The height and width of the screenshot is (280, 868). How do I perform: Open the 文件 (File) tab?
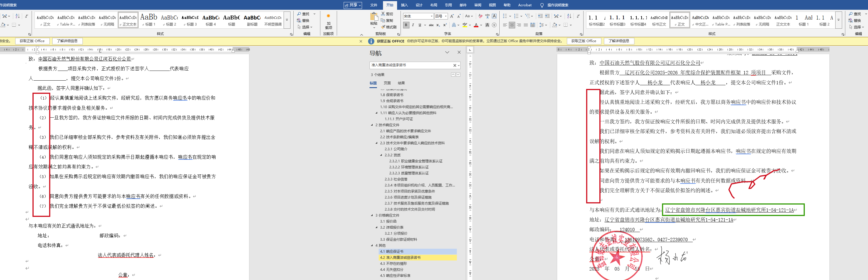tap(374, 5)
